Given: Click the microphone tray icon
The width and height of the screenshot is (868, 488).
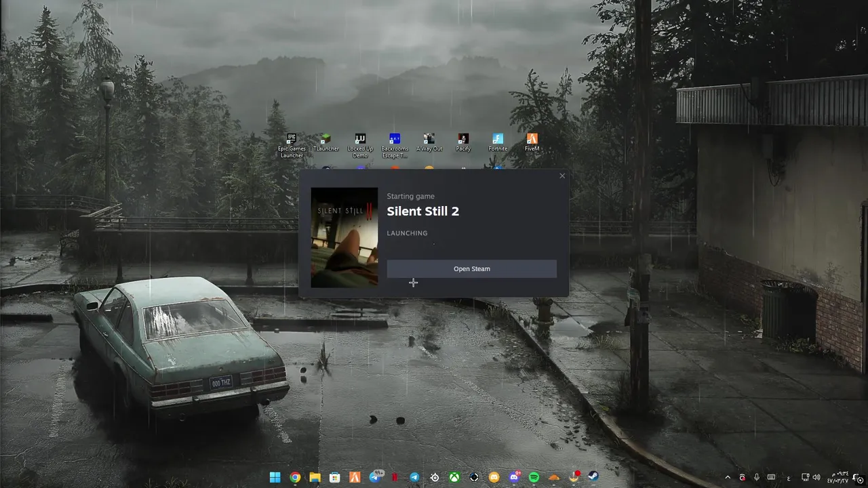Looking at the screenshot, I should click(757, 477).
